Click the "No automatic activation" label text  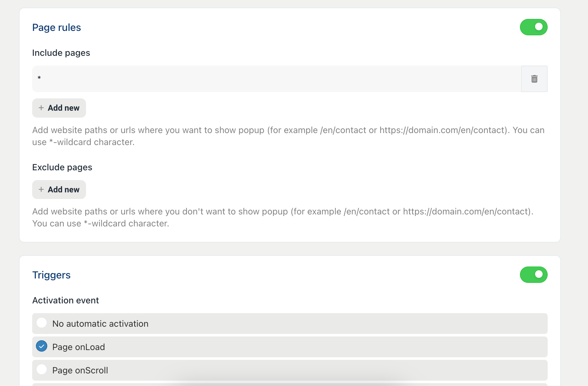[x=100, y=324]
